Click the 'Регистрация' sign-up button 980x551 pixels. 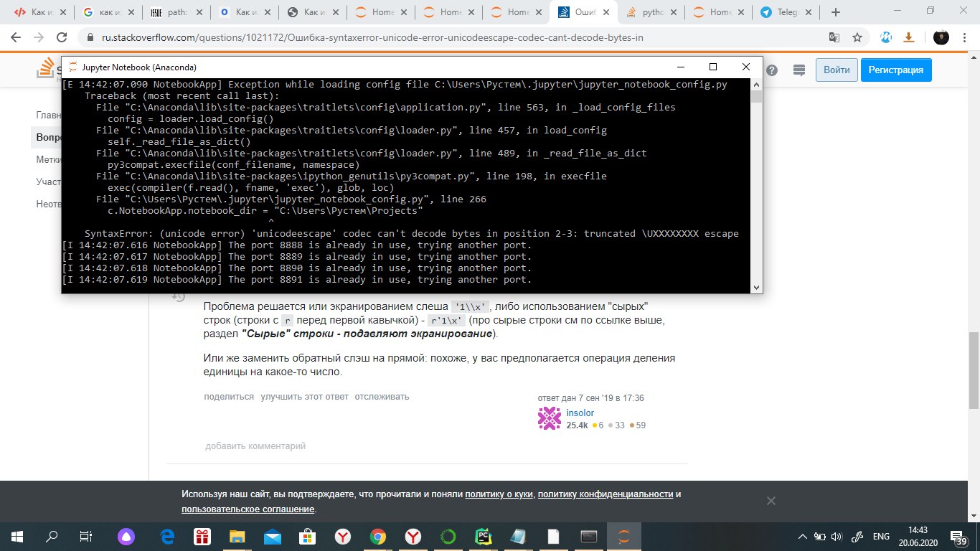pyautogui.click(x=896, y=70)
